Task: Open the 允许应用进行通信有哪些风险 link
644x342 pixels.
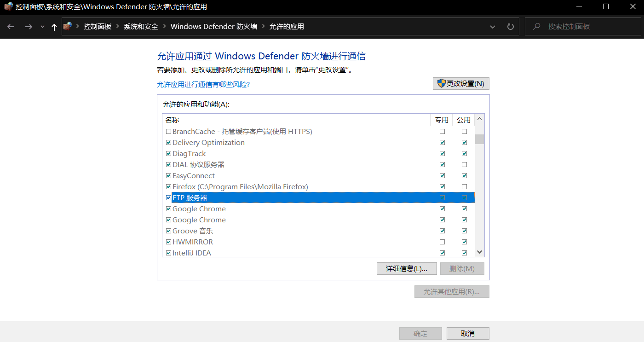Action: click(x=203, y=84)
